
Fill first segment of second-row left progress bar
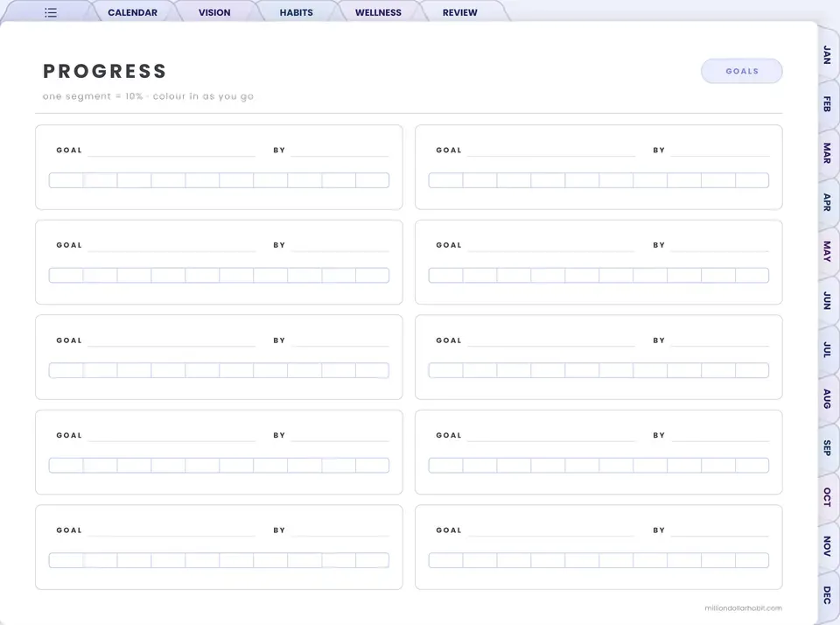click(66, 275)
